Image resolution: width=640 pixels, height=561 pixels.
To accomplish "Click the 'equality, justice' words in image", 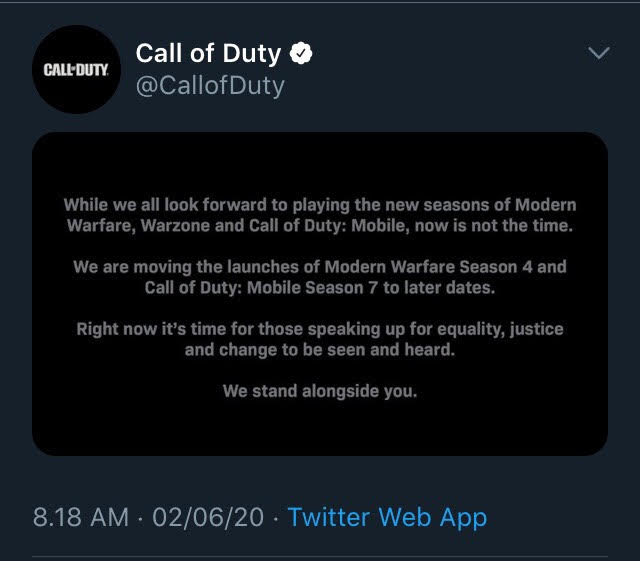I will (500, 329).
